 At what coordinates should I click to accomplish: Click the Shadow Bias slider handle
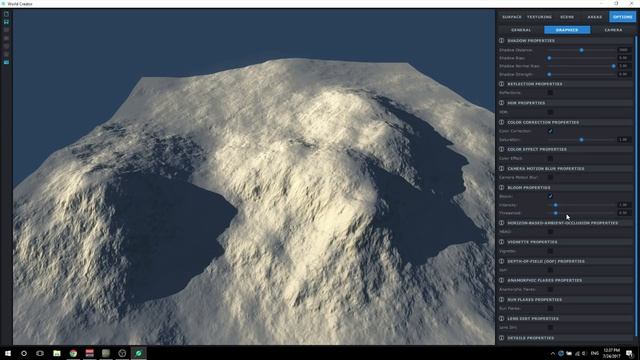[x=549, y=58]
